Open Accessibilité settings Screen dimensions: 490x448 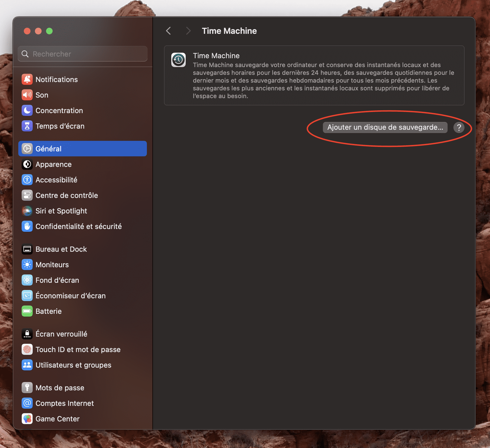(x=83, y=180)
